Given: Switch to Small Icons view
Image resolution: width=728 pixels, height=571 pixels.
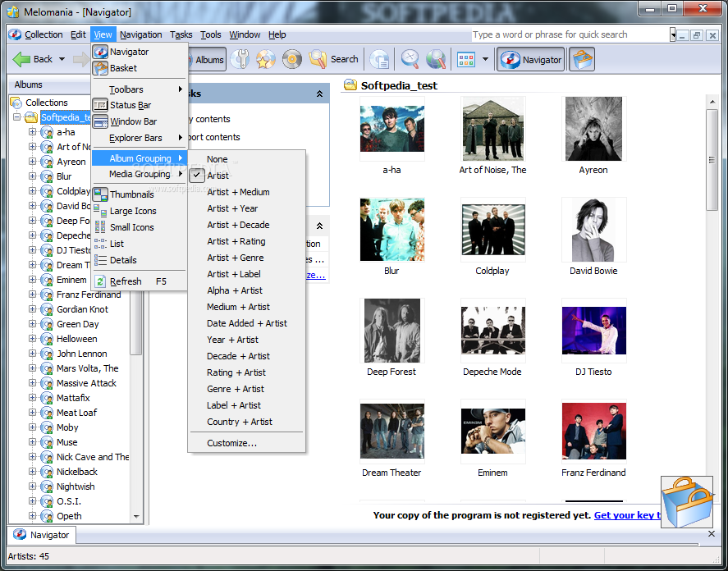Looking at the screenshot, I should pos(140,227).
